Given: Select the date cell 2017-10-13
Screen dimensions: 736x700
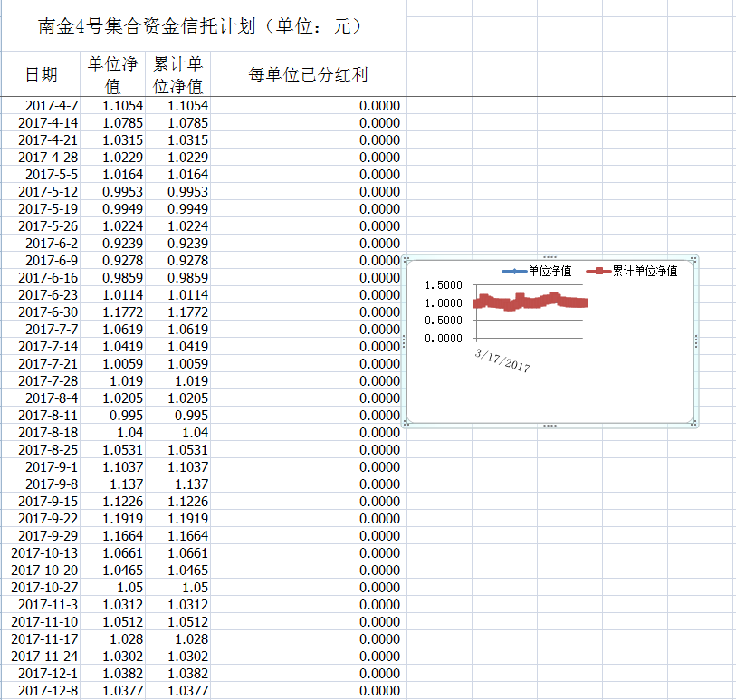Looking at the screenshot, I should point(44,553).
